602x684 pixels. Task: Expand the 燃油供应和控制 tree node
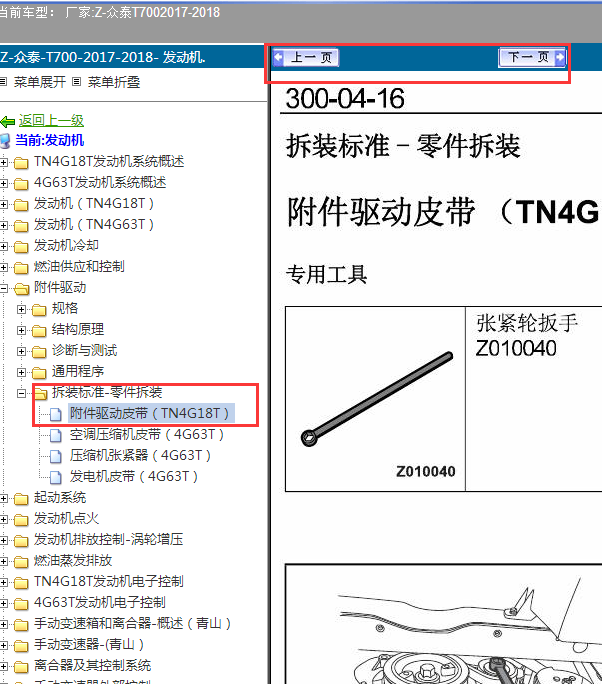[x=5, y=267]
